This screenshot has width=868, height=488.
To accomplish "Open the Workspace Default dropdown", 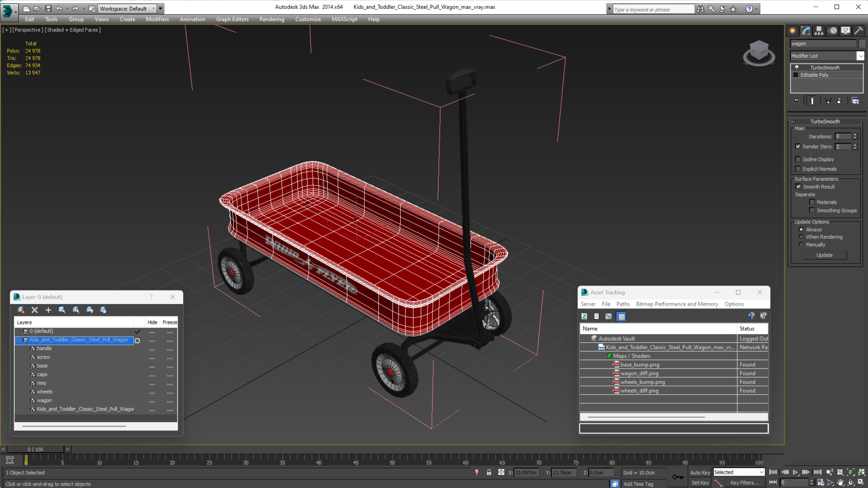I will click(127, 9).
